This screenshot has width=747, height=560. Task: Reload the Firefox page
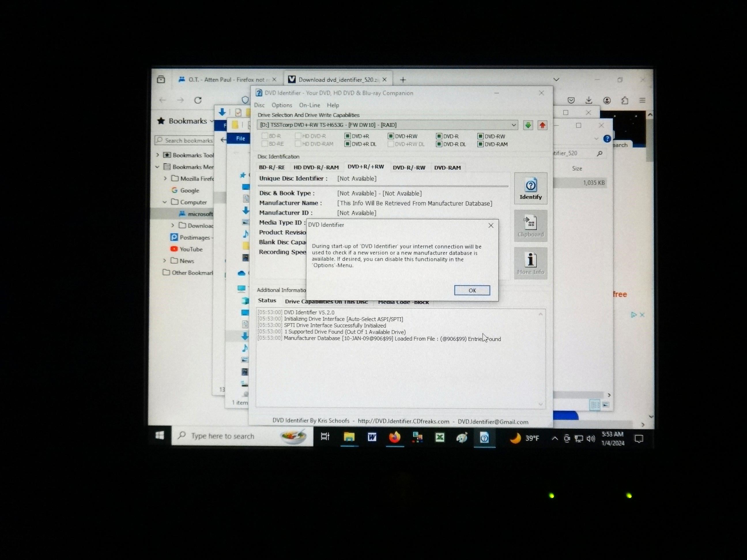(x=198, y=100)
